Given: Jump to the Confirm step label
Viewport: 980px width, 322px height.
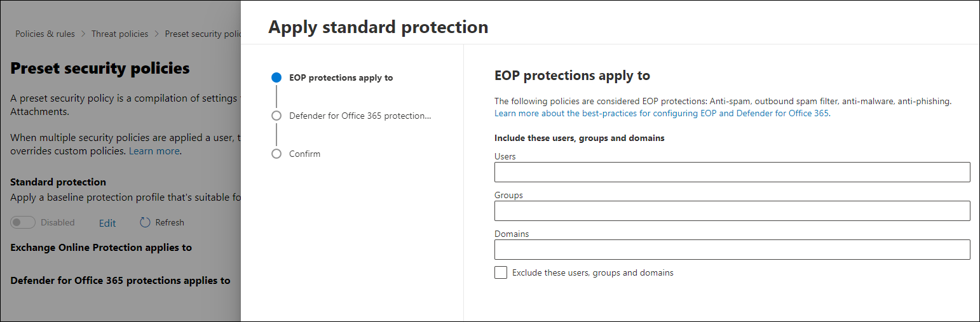Looking at the screenshot, I should 304,154.
